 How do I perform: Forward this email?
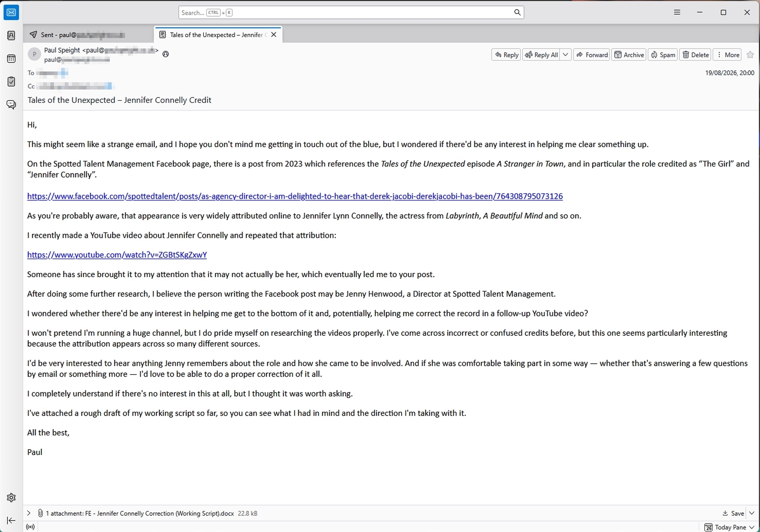[592, 55]
